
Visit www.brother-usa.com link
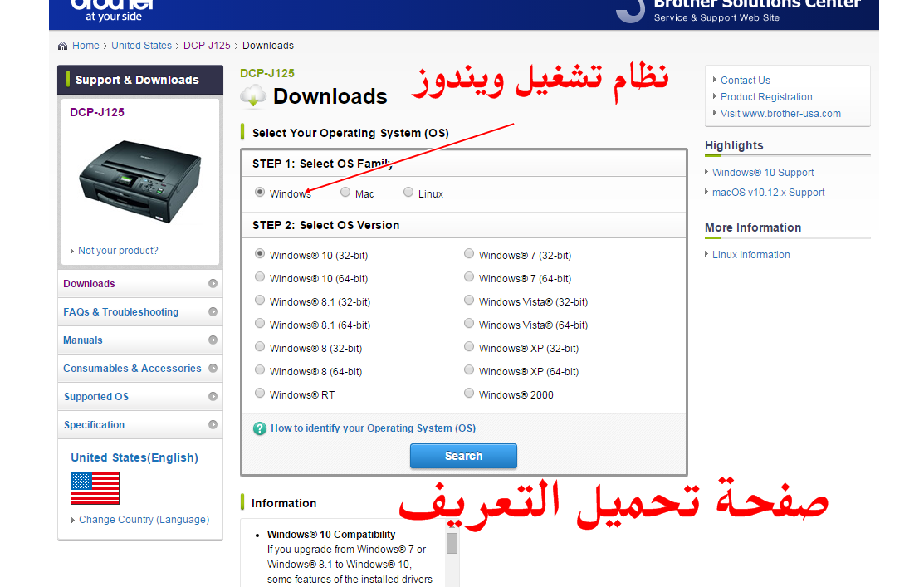[780, 114]
